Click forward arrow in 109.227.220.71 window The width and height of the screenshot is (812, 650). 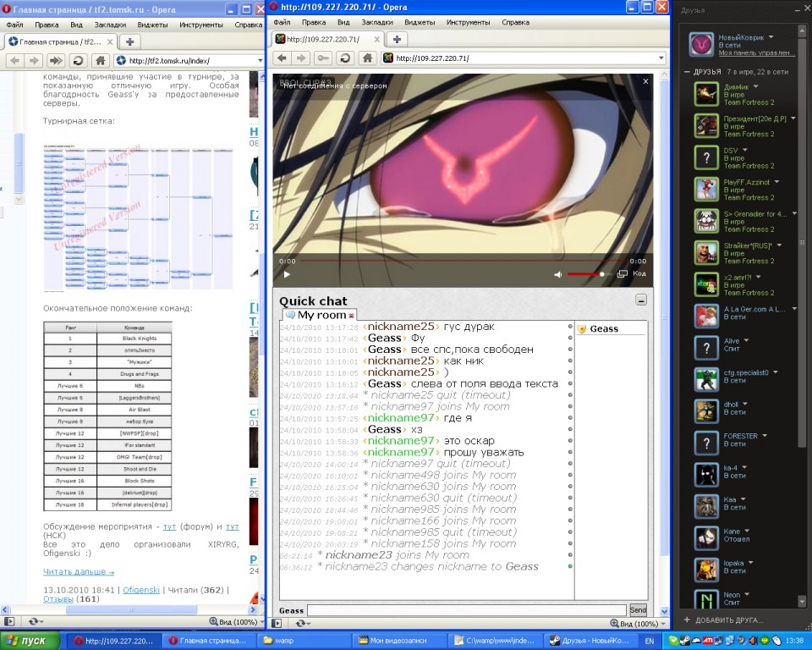301,58
